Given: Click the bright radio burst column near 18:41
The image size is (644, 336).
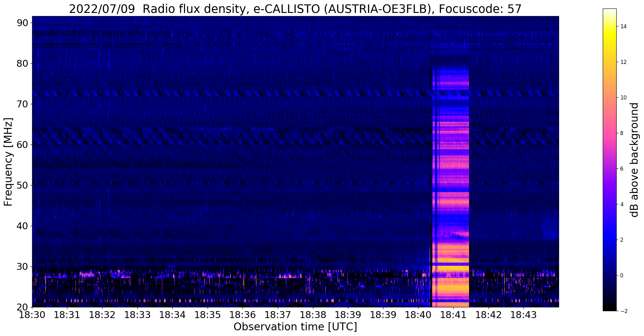Looking at the screenshot, I should [x=450, y=187].
